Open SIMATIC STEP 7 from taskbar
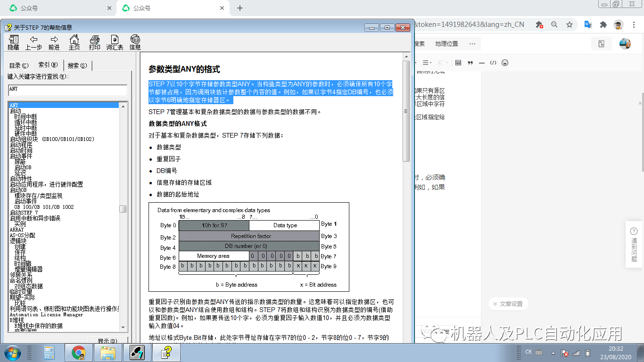The height and width of the screenshot is (362, 644). tap(137, 353)
